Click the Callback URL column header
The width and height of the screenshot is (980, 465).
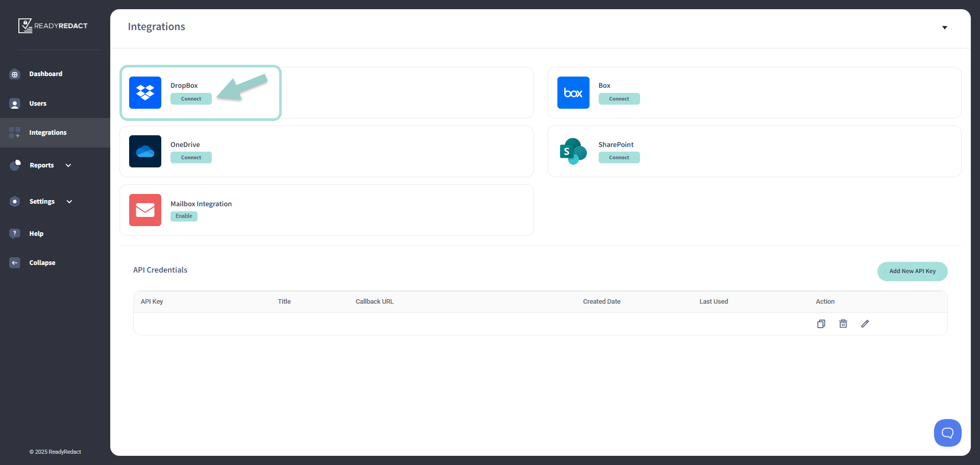(375, 302)
